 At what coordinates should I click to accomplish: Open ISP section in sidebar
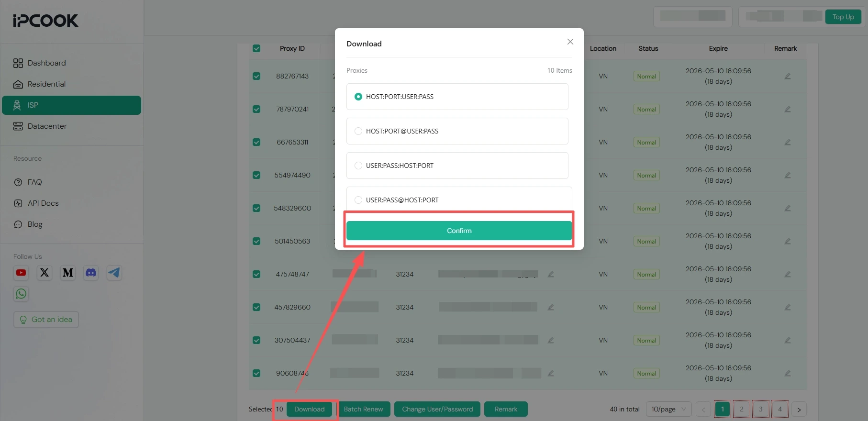(x=71, y=105)
